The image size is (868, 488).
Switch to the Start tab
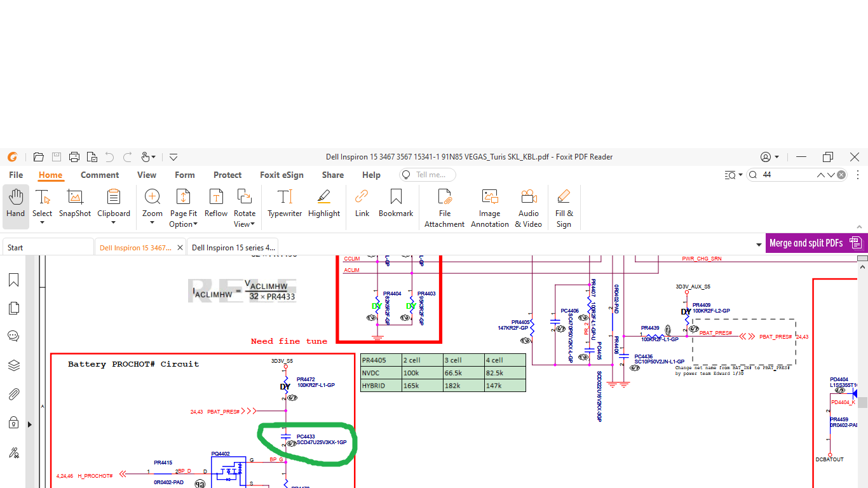click(48, 247)
